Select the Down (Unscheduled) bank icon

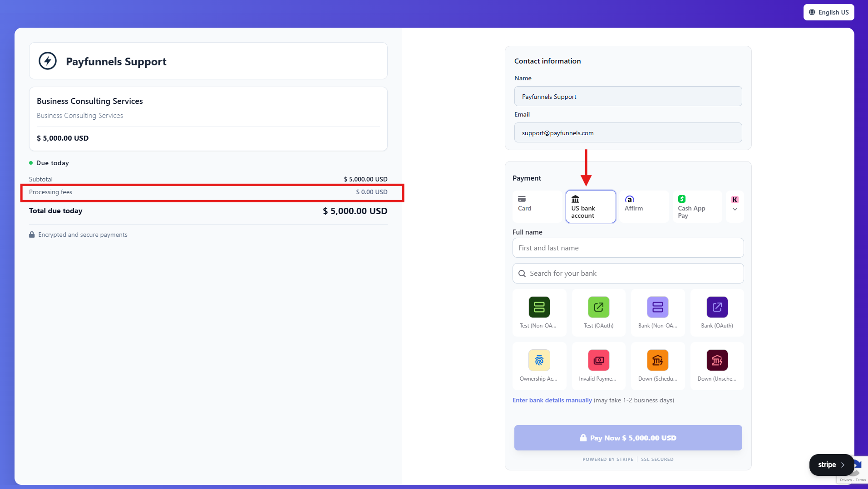[x=717, y=360]
